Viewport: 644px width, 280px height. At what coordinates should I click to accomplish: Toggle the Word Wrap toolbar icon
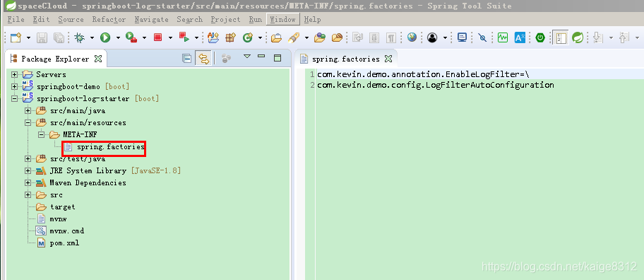pyautogui.click(x=357, y=37)
